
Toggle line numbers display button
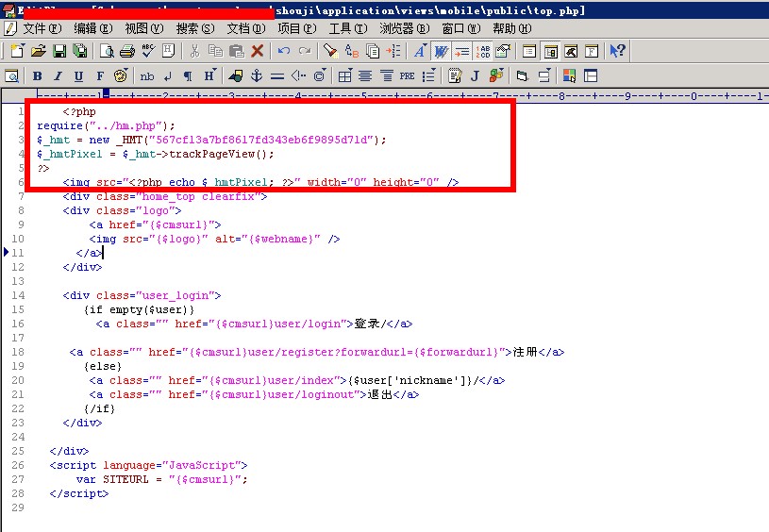(482, 51)
